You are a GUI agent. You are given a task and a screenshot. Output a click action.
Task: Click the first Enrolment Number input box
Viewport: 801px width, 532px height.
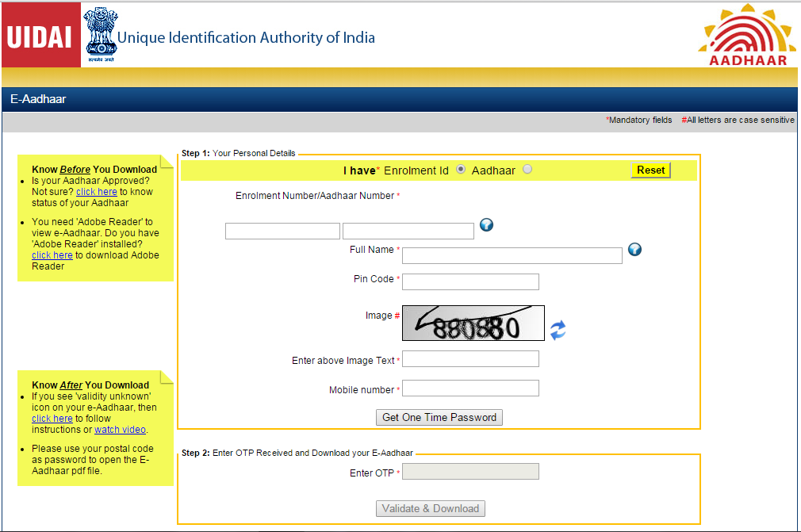coord(282,231)
